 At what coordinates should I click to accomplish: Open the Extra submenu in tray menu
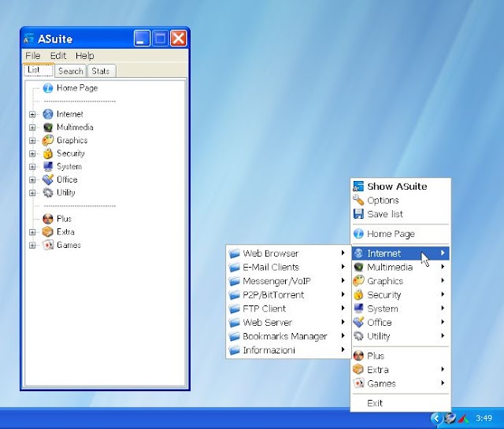click(401, 369)
